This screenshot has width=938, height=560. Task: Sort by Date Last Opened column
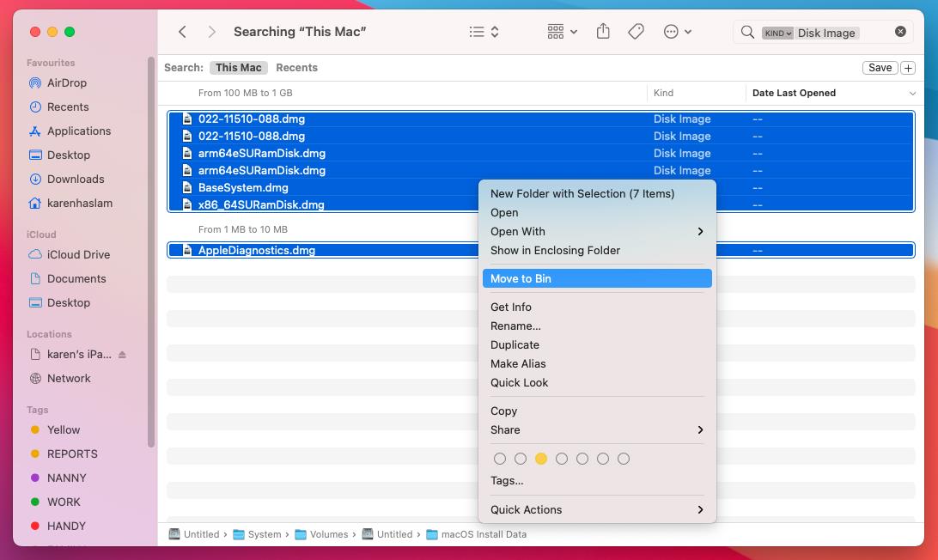tap(794, 93)
